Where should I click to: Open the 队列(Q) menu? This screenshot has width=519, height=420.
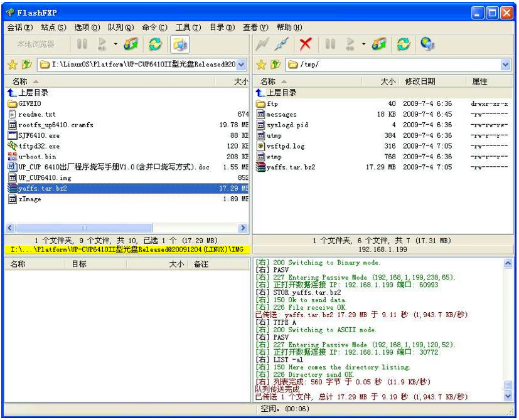click(121, 28)
